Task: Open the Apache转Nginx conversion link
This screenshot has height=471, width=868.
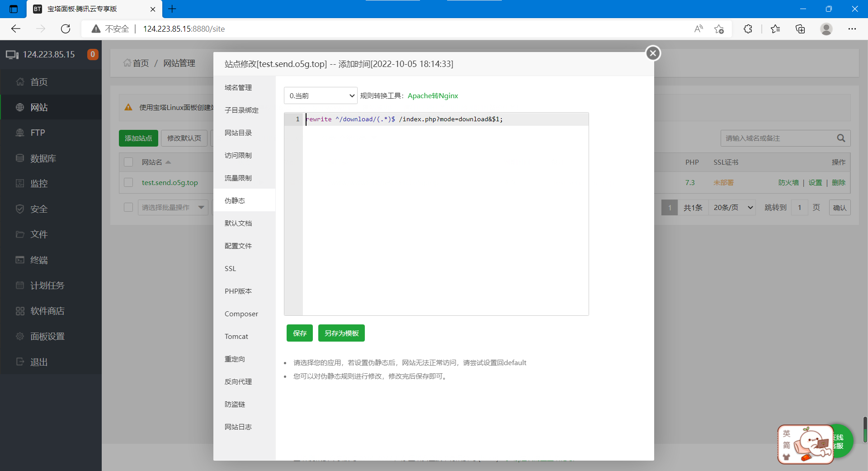Action: point(433,96)
